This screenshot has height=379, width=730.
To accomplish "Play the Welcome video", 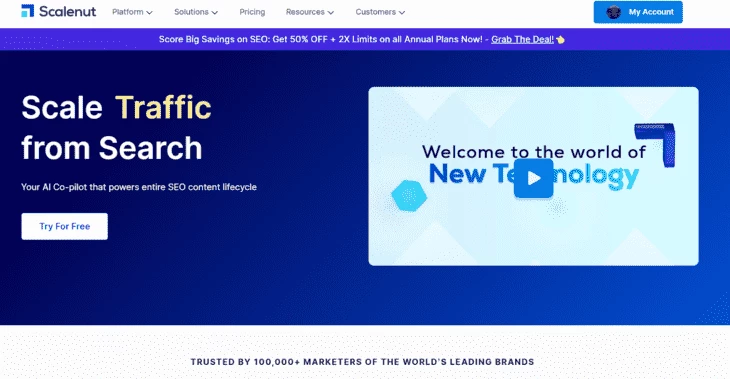I will click(x=534, y=178).
